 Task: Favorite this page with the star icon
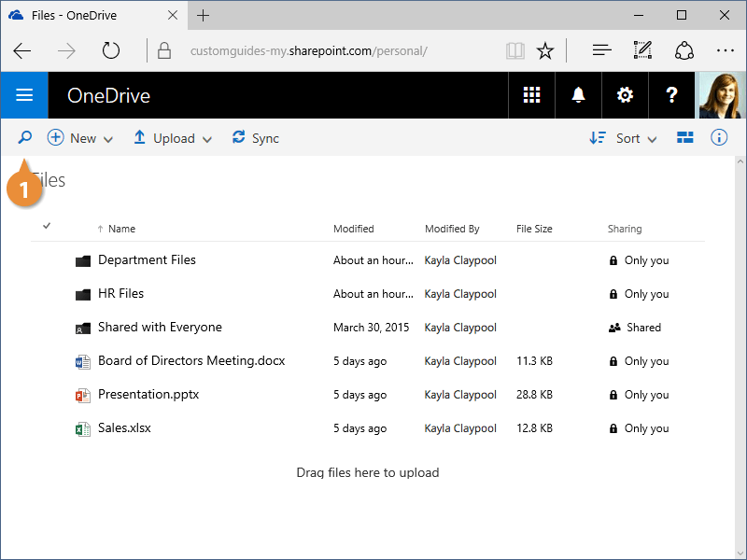[x=545, y=50]
